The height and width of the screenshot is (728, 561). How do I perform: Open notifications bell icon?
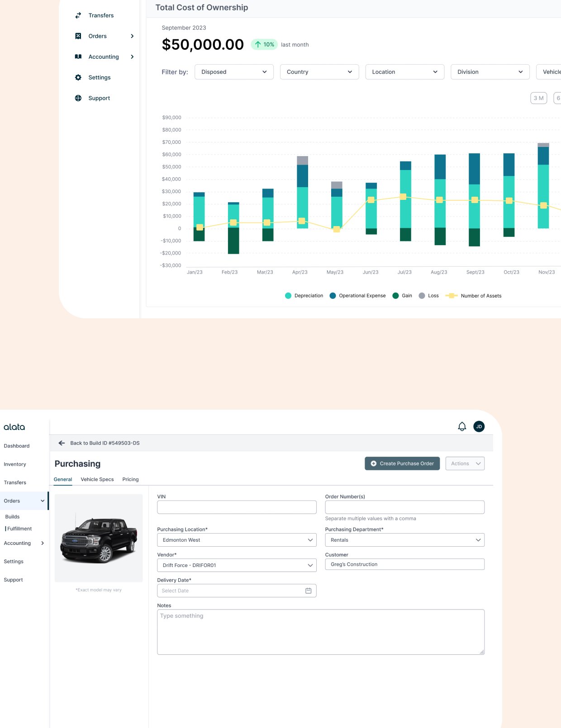click(x=462, y=426)
